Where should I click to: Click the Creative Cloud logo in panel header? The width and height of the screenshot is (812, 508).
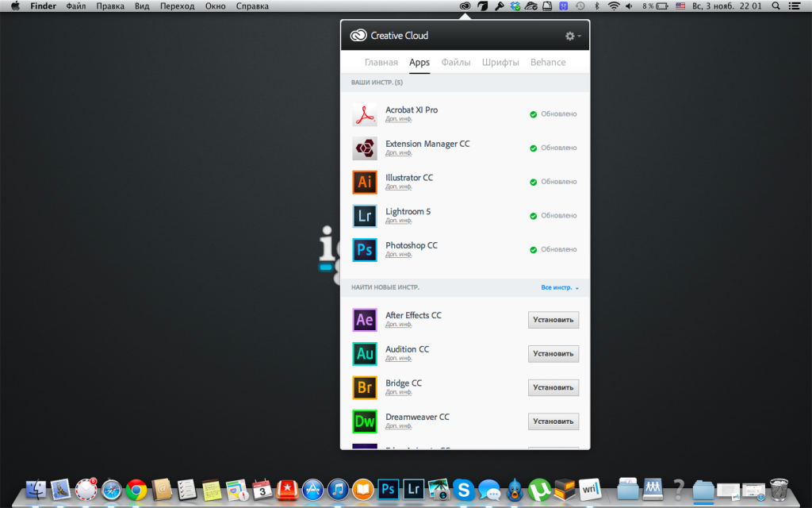(x=358, y=35)
